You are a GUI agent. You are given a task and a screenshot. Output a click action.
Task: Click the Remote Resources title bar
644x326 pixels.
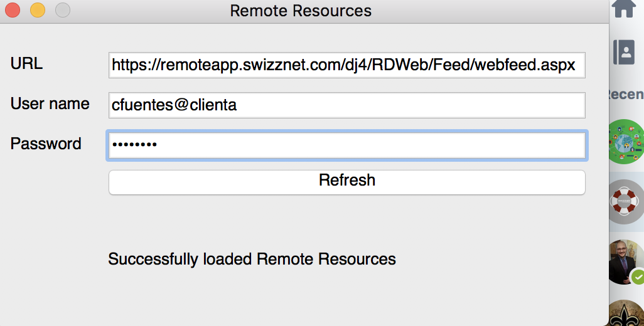point(301,11)
